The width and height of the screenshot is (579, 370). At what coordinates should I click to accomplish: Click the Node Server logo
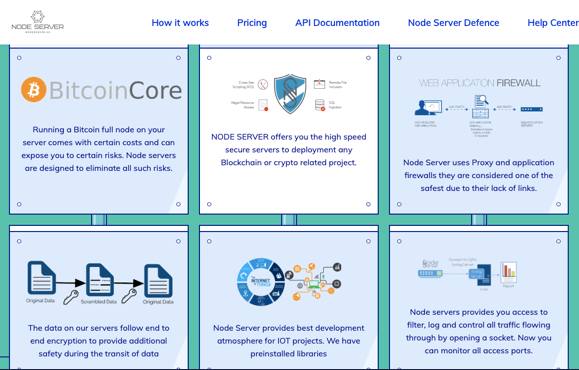pos(37,22)
